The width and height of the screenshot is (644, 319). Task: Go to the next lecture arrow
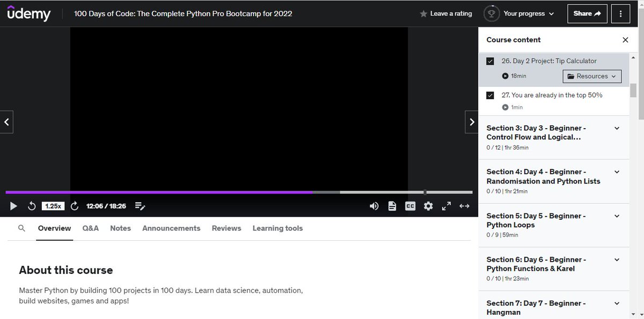(x=471, y=122)
